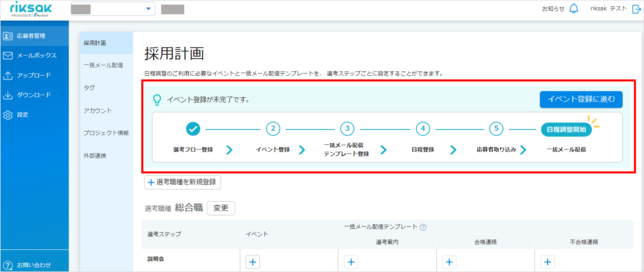Click 一括メール配信 label under 日程調整開始

pos(566,150)
